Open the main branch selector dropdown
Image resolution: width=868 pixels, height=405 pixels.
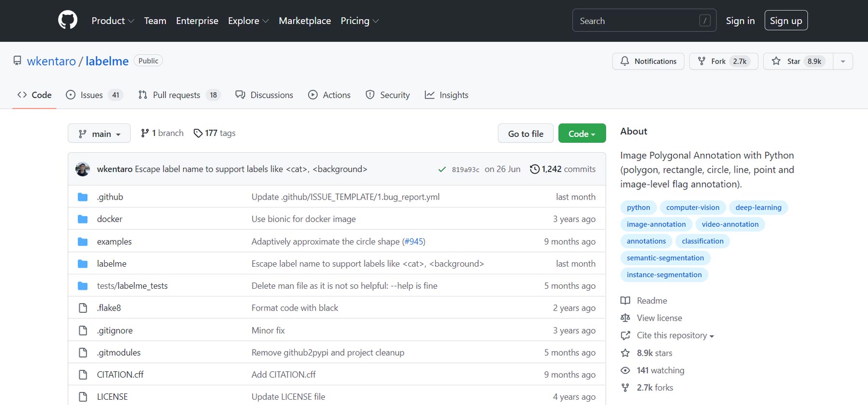99,134
